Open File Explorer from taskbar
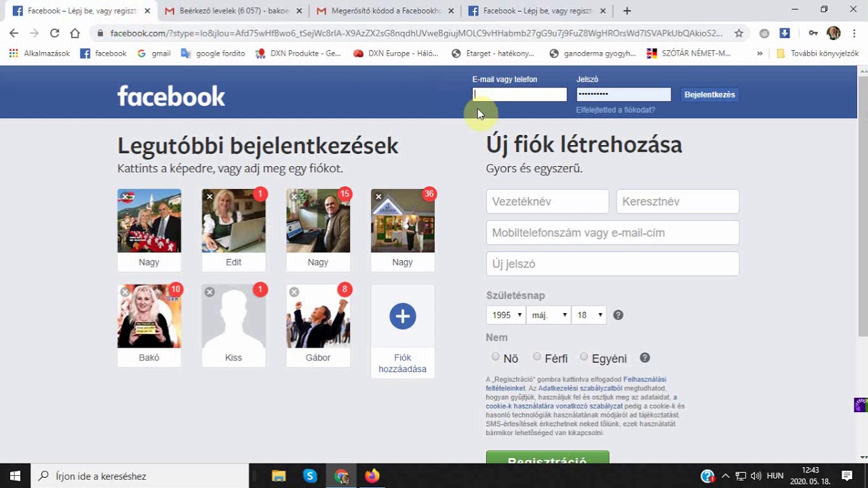Viewport: 868px width, 488px height. pyautogui.click(x=279, y=476)
